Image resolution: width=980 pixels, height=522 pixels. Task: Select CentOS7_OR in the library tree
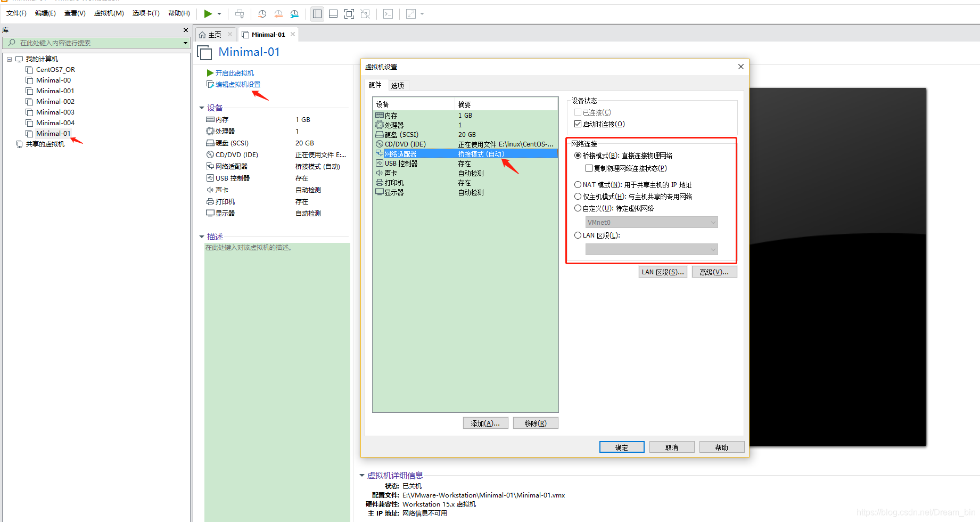(55, 70)
